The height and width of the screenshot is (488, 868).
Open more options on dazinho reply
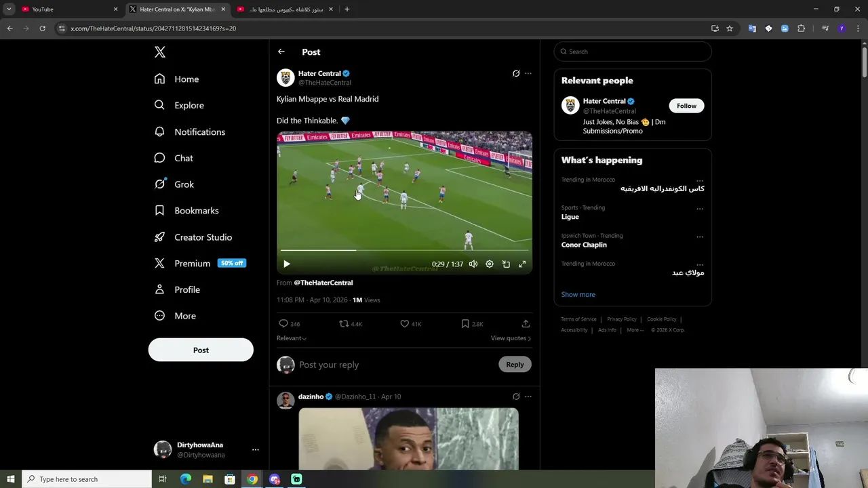tap(528, 396)
